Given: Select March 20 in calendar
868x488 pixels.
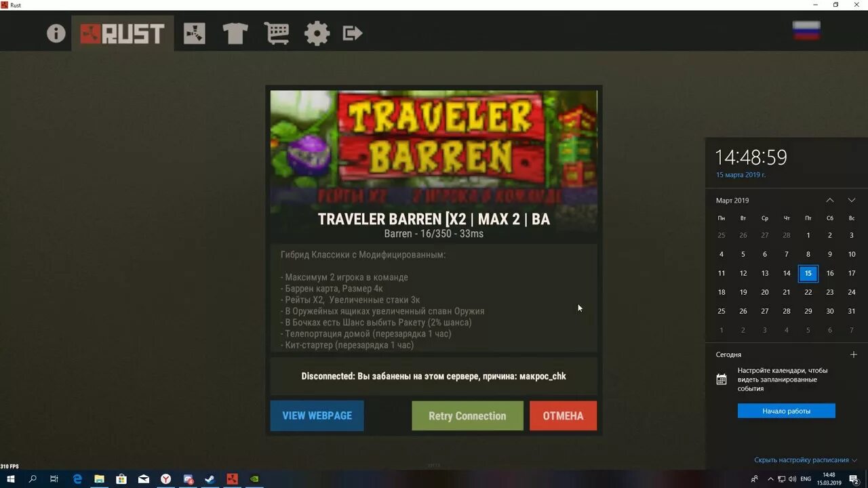Looking at the screenshot, I should (x=765, y=292).
